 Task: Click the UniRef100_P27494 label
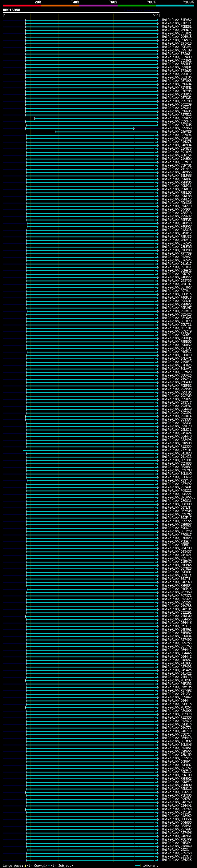(177, 135)
